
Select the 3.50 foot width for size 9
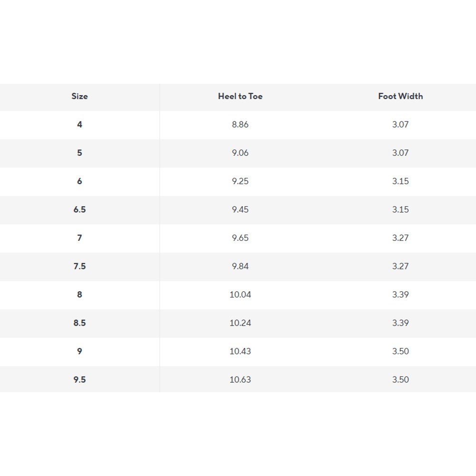[400, 351]
